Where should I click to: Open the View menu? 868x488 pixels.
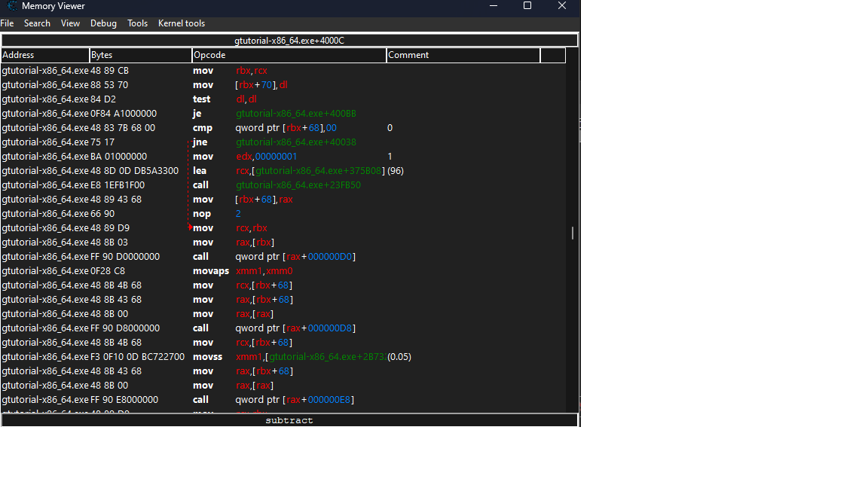coord(70,23)
